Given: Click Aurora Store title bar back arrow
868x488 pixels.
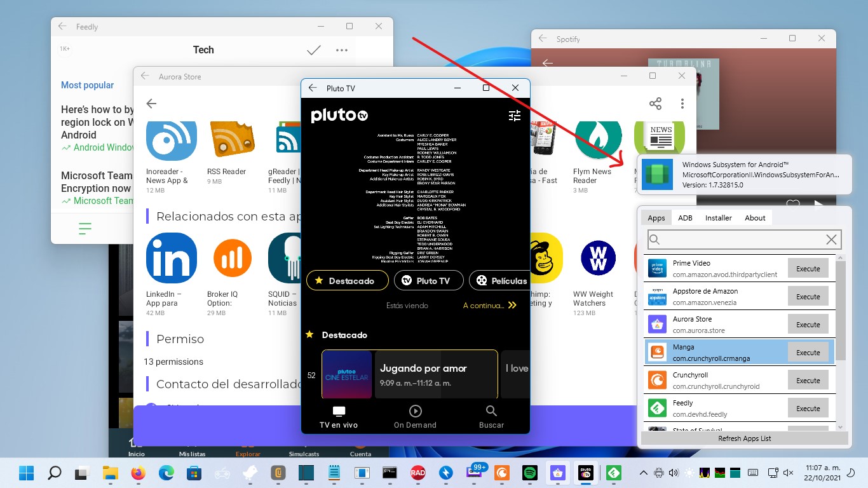Looking at the screenshot, I should 145,76.
